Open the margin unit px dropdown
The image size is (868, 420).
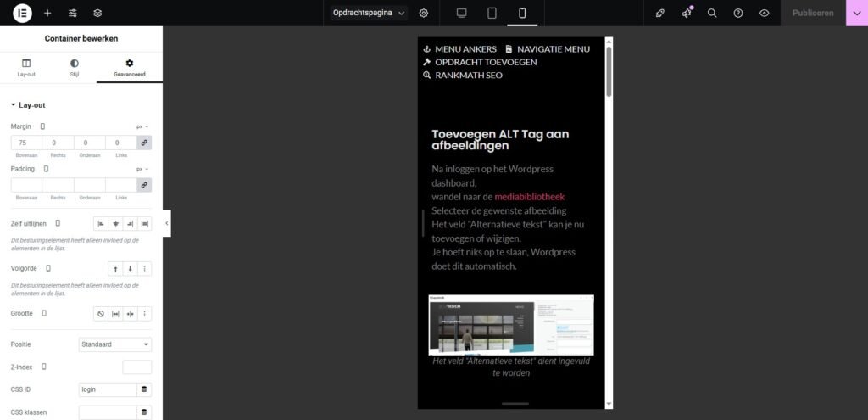pos(142,126)
